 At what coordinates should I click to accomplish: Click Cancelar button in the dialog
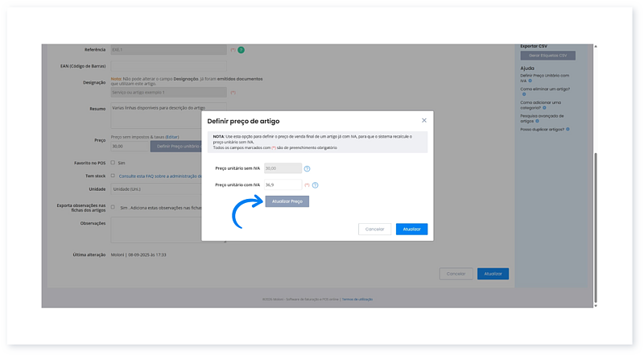click(x=374, y=229)
